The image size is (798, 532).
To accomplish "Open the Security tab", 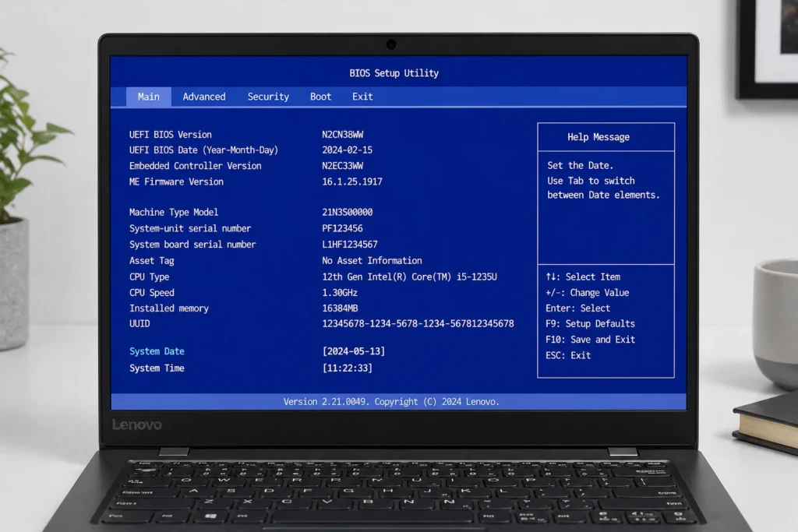I will click(268, 97).
